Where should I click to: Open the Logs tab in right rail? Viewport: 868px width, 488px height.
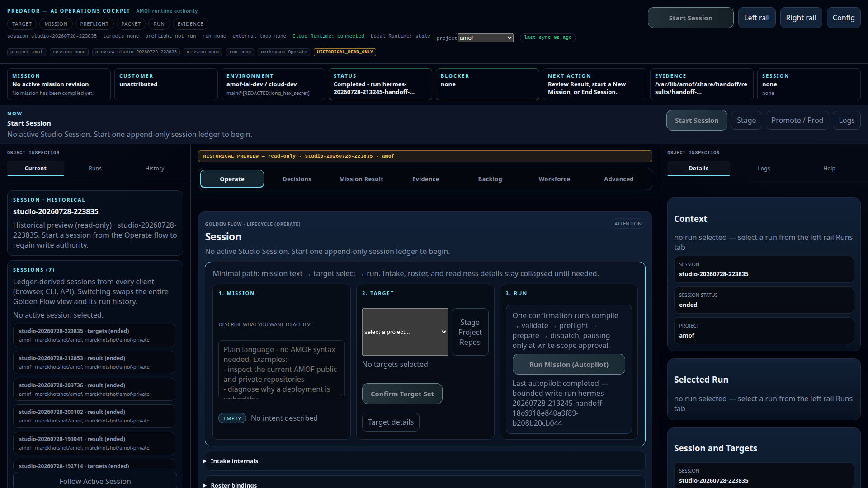tap(764, 168)
